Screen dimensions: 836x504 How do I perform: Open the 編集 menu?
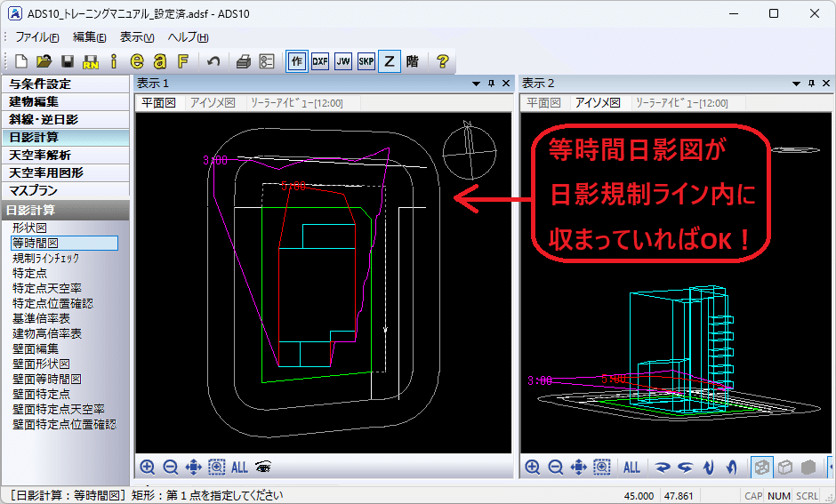90,37
